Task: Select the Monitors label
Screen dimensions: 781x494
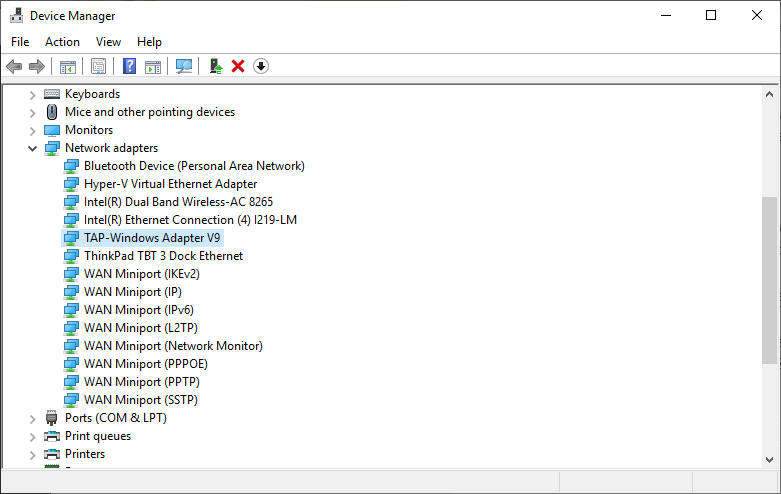Action: pyautogui.click(x=89, y=129)
